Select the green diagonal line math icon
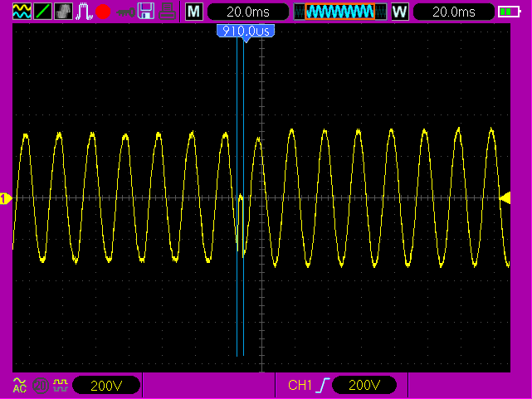Screen dimensions: 532x399 tap(42, 12)
